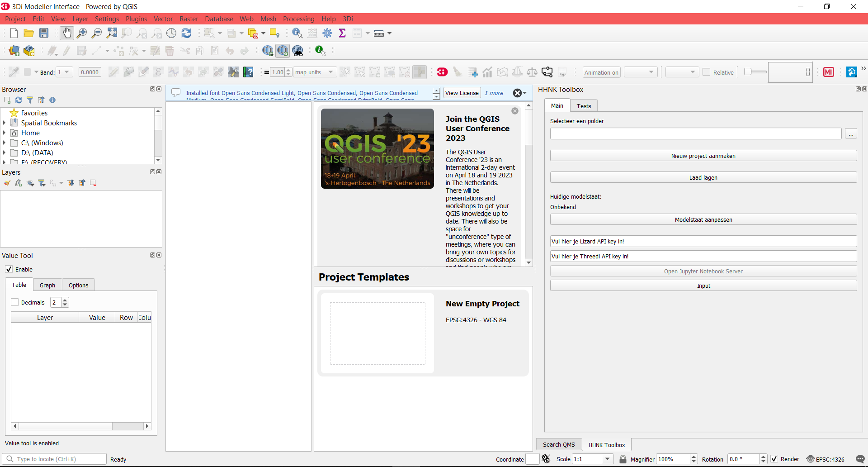Uncheck the Render checkbox in the status bar

(774, 459)
